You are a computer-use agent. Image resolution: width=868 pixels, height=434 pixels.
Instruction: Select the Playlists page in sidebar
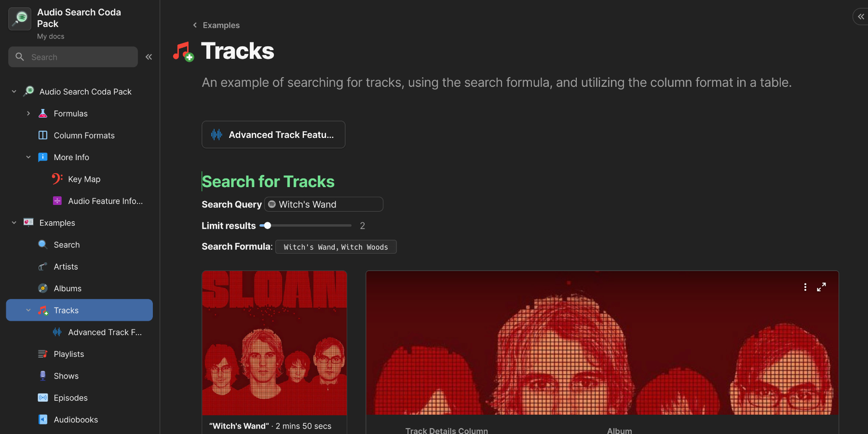click(68, 353)
